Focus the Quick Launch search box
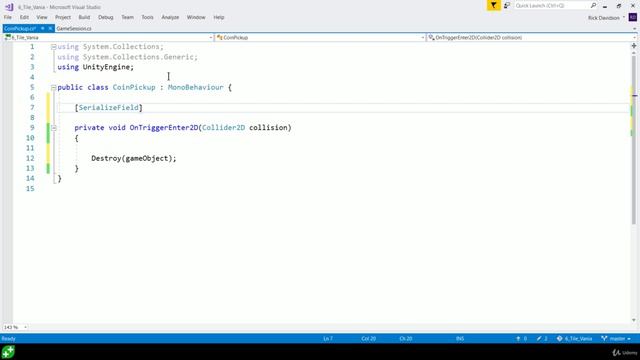This screenshot has width=640, height=360. [x=551, y=6]
